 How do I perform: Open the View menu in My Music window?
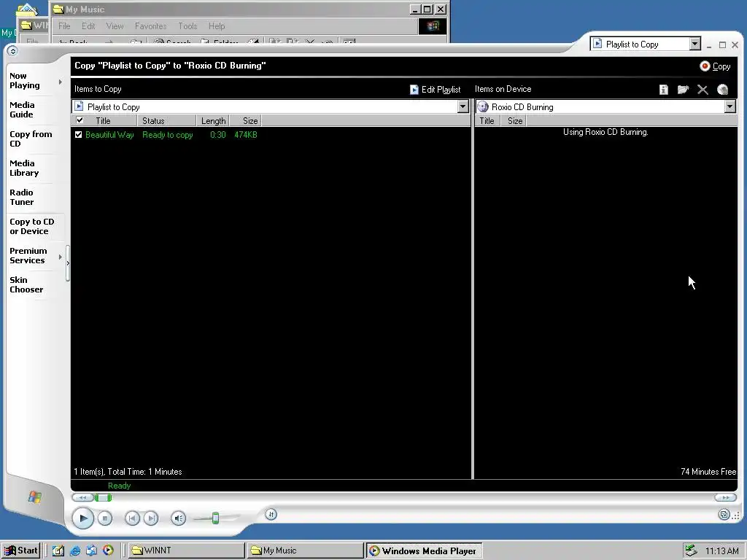(x=115, y=26)
